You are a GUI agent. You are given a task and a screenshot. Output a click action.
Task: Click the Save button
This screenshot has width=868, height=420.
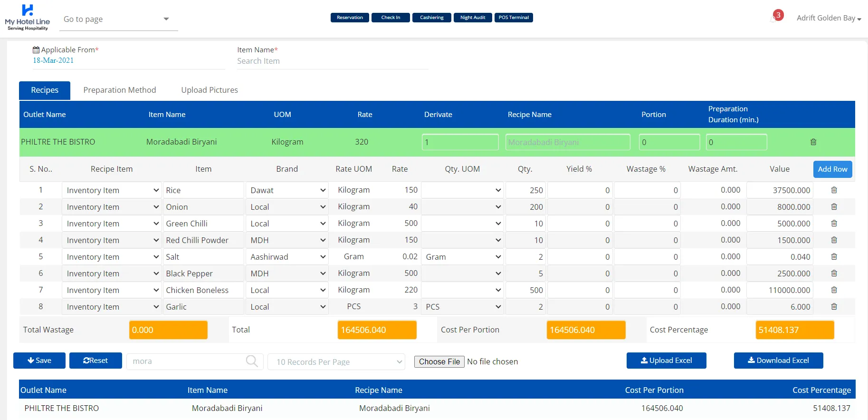(39, 361)
